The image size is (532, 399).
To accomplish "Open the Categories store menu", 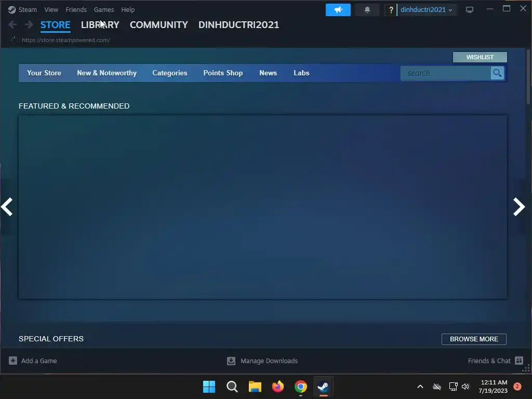I will (170, 73).
